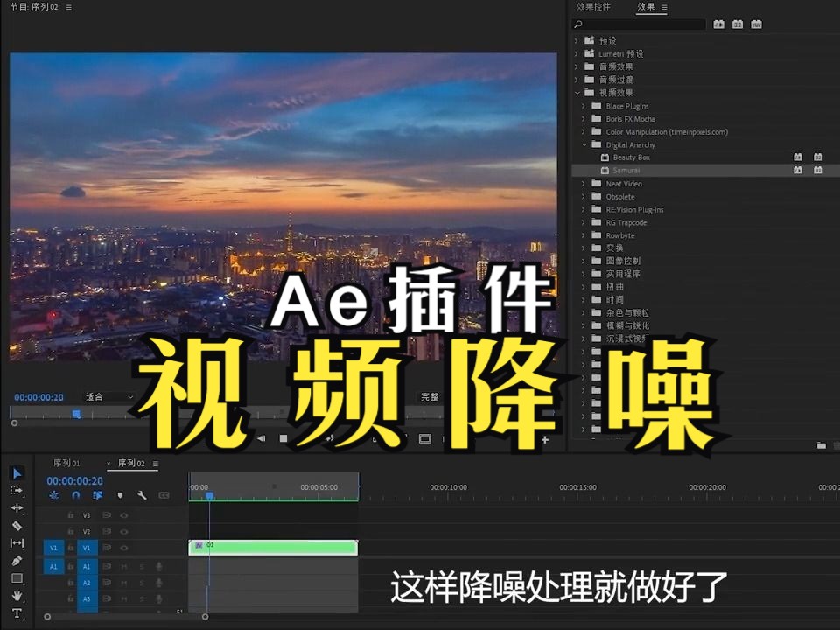Mute the A1 audio track
Image resolution: width=840 pixels, height=630 pixels.
pos(124,565)
